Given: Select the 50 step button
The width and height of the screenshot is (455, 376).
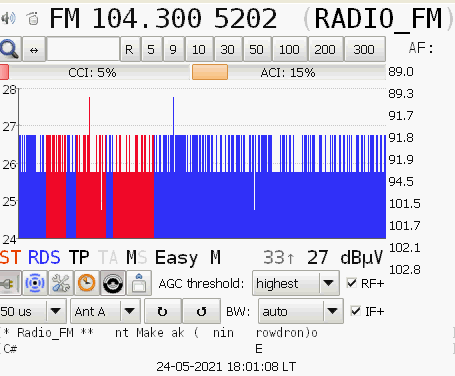Looking at the screenshot, I should tap(257, 49).
